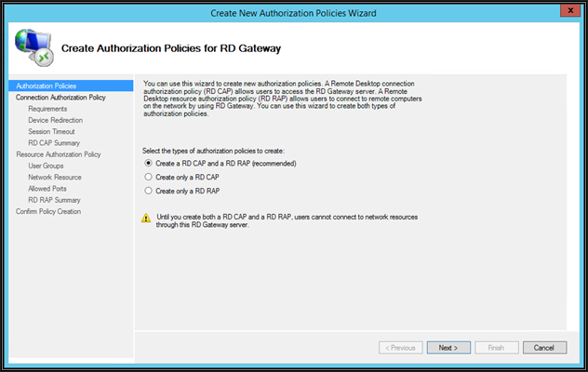Screen dimensions: 588x372
Task: Open RD RAP Summary step
Action: [x=54, y=200]
